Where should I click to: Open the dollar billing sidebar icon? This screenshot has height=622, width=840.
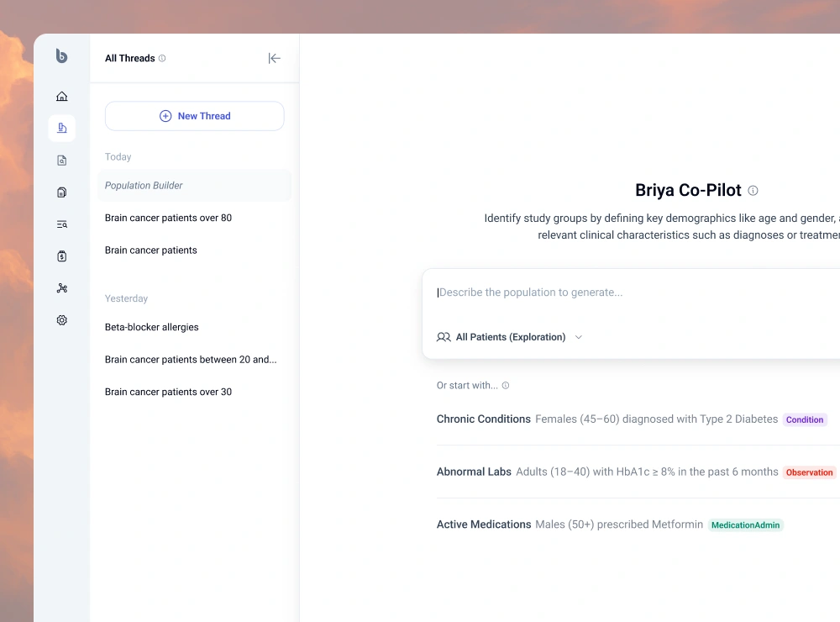61,256
